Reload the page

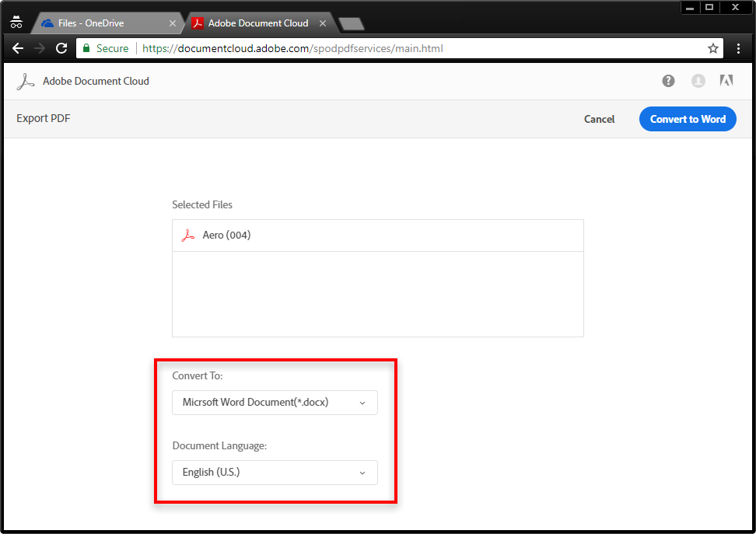pyautogui.click(x=61, y=47)
